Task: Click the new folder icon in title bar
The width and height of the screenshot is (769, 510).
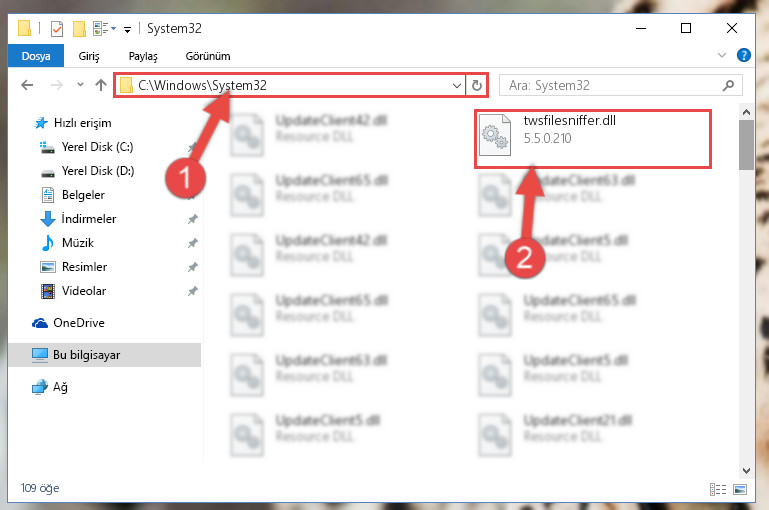Action: coord(79,29)
